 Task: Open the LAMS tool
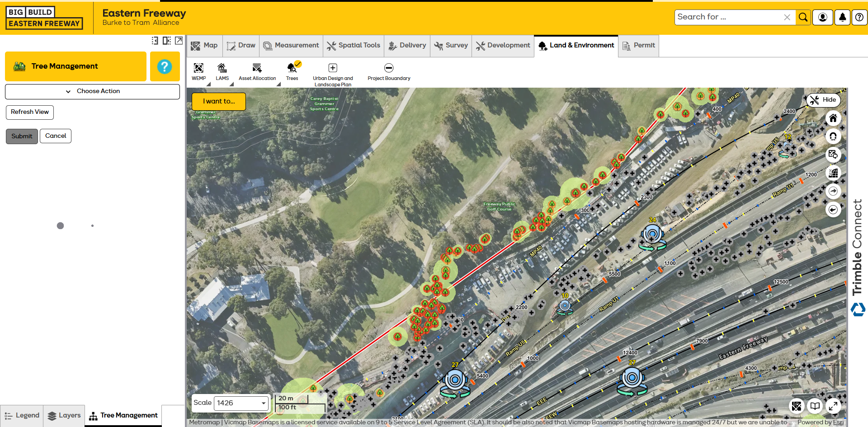(222, 71)
